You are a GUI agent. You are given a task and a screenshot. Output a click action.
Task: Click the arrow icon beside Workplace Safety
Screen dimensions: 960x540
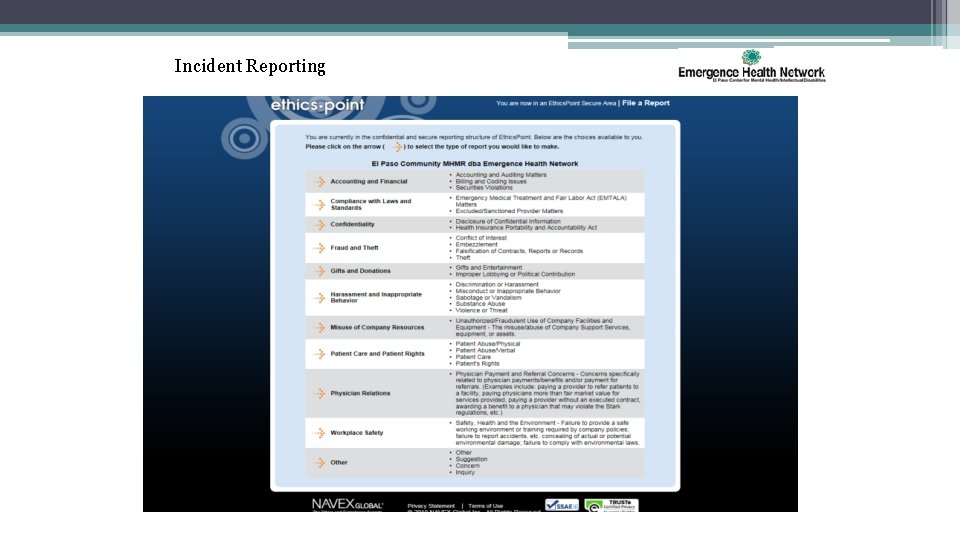coord(320,433)
